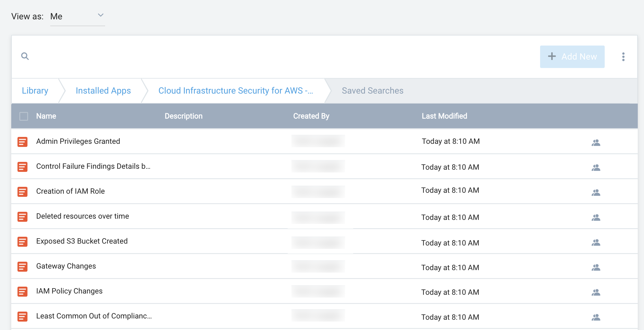Viewport: 644px width, 330px height.
Task: Navigate to Installed Apps breadcrumb
Action: (x=103, y=91)
